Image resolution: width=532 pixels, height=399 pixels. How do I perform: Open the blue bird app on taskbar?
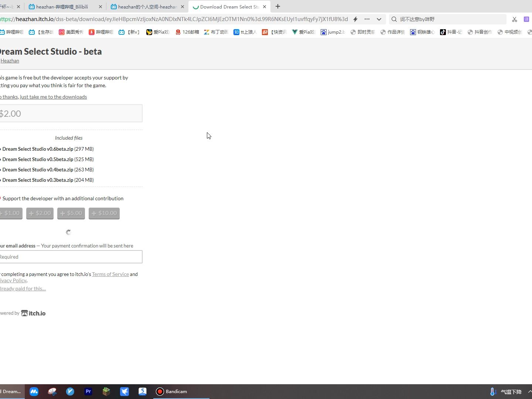[x=125, y=392]
